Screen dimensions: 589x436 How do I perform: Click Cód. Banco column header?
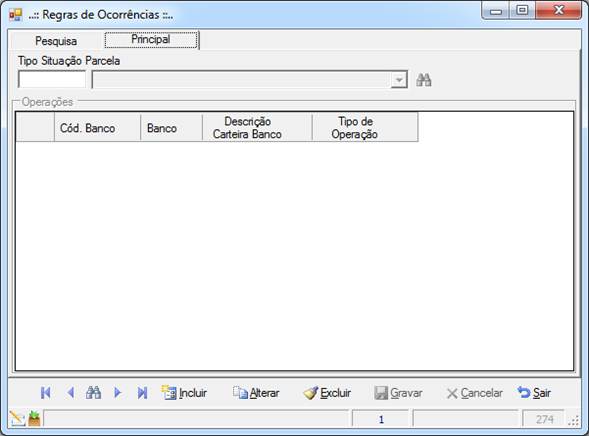[98, 128]
